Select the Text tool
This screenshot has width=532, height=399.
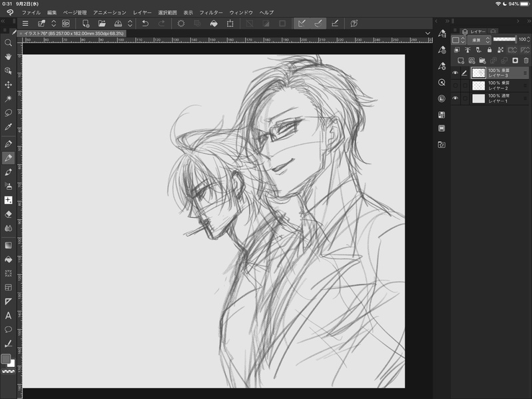tap(8, 316)
